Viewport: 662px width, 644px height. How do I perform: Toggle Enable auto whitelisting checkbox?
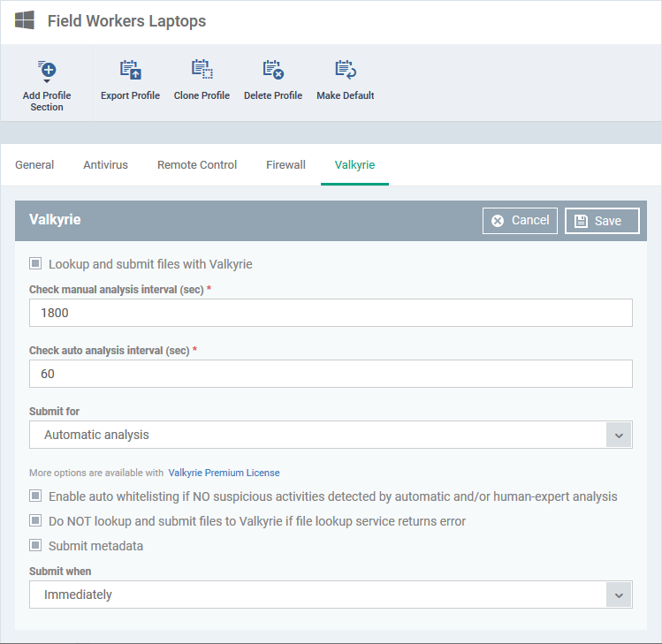point(35,496)
